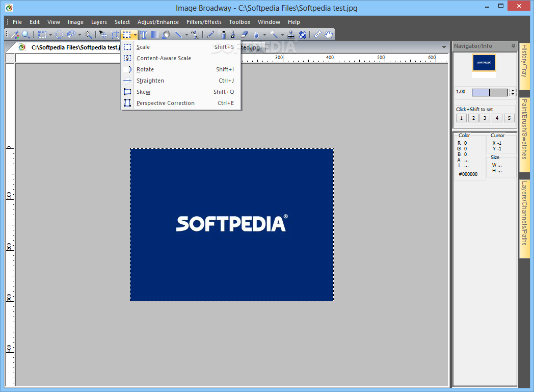This screenshot has height=392, width=534.
Task: Select the Text tool
Action: (x=143, y=34)
